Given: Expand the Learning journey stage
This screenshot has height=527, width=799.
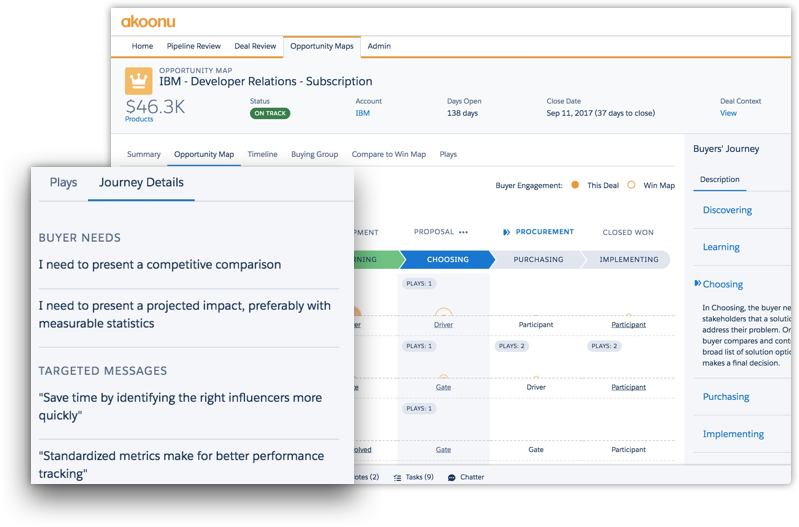Looking at the screenshot, I should click(721, 247).
